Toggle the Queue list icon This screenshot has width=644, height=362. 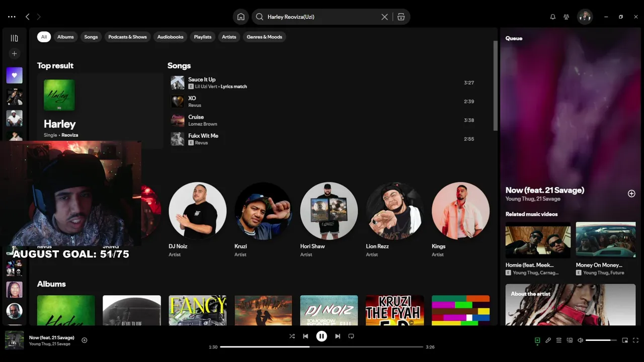pos(559,340)
